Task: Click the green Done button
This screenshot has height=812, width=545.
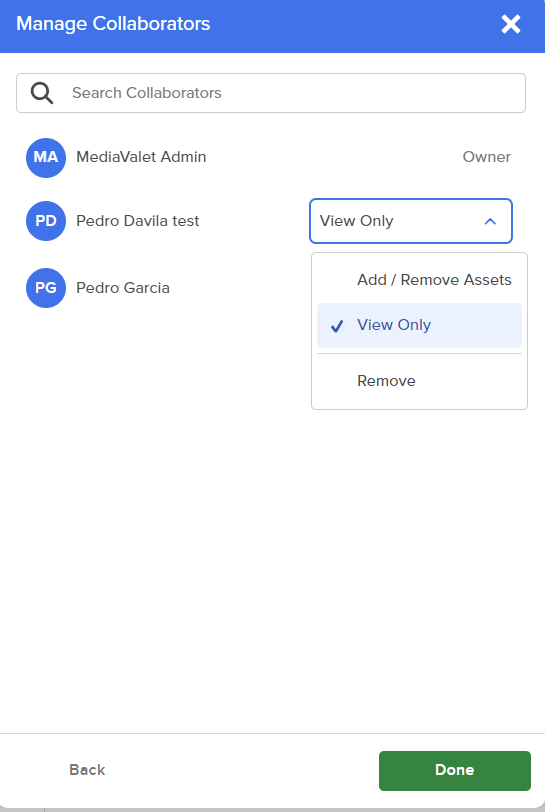Action: pyautogui.click(x=455, y=771)
